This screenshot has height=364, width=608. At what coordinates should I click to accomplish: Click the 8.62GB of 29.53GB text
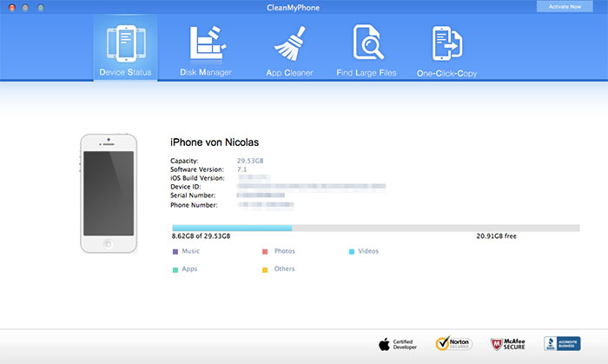(x=201, y=236)
